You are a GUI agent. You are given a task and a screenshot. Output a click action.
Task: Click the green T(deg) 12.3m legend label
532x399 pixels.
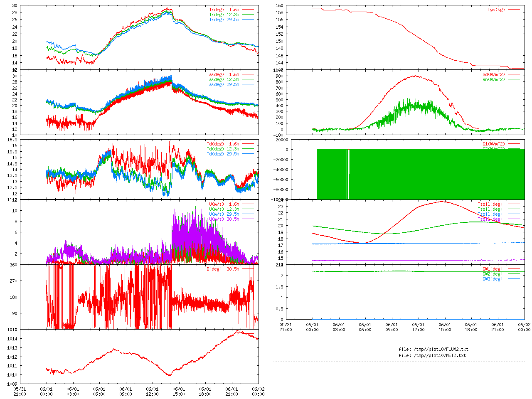[224, 15]
